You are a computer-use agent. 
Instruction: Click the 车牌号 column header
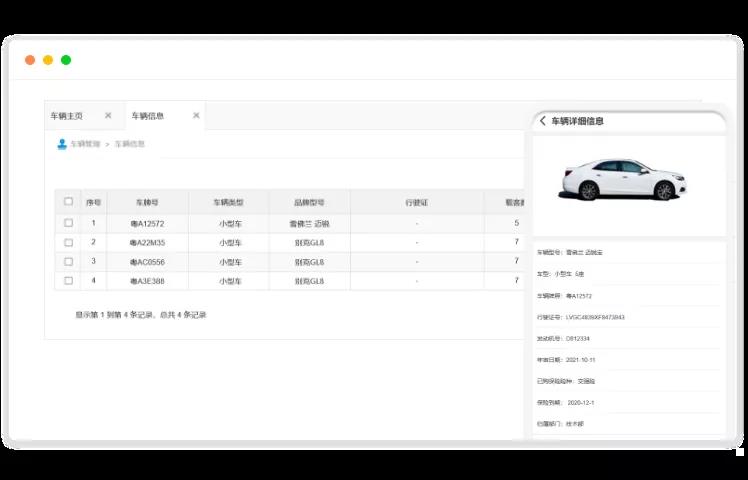(147, 202)
